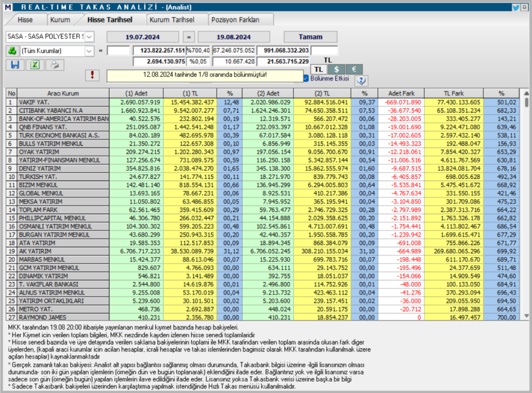Toggle the Bölünme Etkisi checkbox

pos(306,78)
